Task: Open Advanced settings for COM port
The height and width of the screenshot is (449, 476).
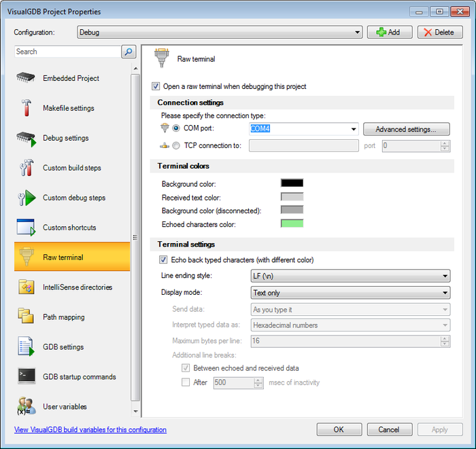Action: [407, 129]
